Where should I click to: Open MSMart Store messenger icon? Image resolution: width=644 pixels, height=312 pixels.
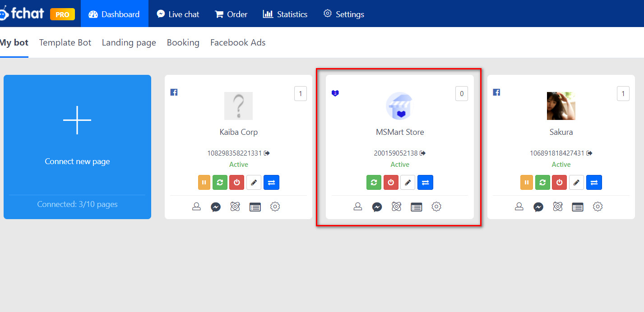click(x=377, y=207)
